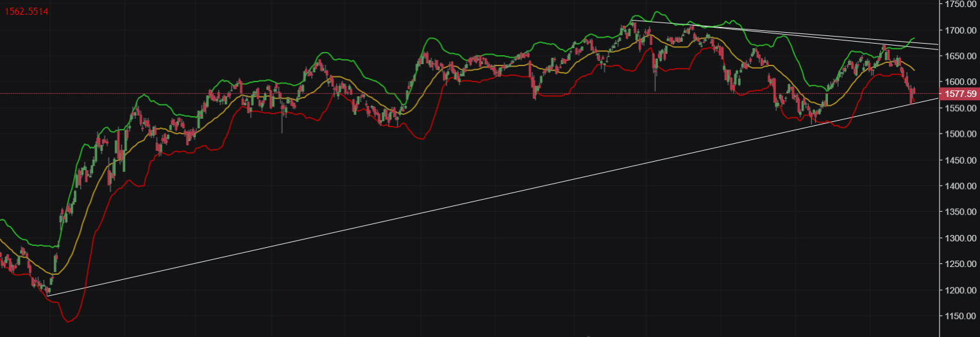Screen dimensions: 980x337
Task: Click the 1650.00 price axis label
Action: pos(961,56)
